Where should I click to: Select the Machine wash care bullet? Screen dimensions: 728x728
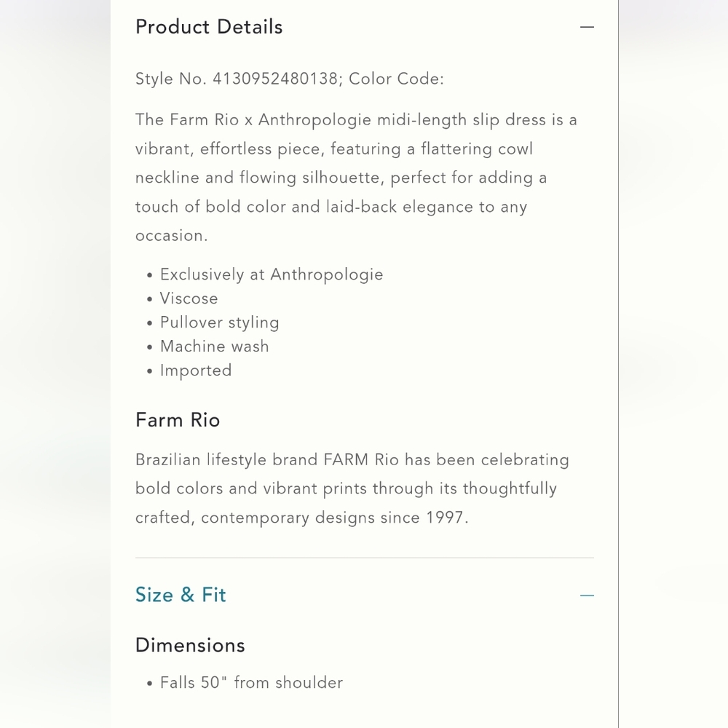[x=214, y=347]
